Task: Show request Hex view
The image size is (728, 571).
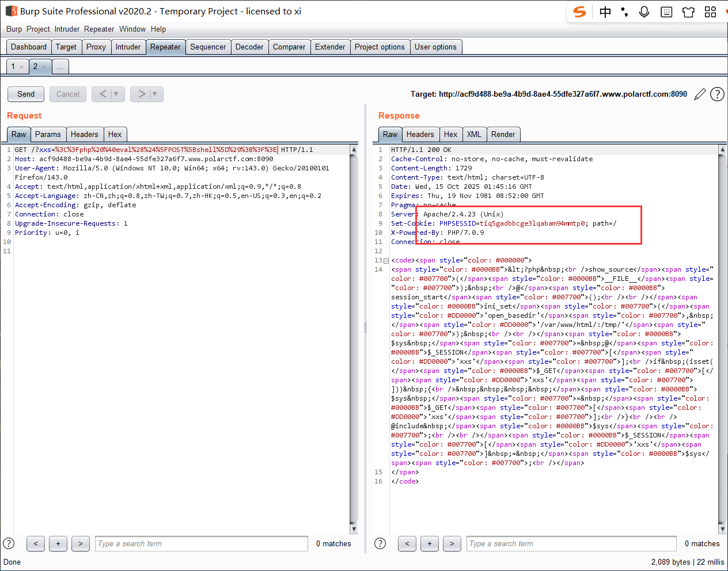Action: point(115,134)
